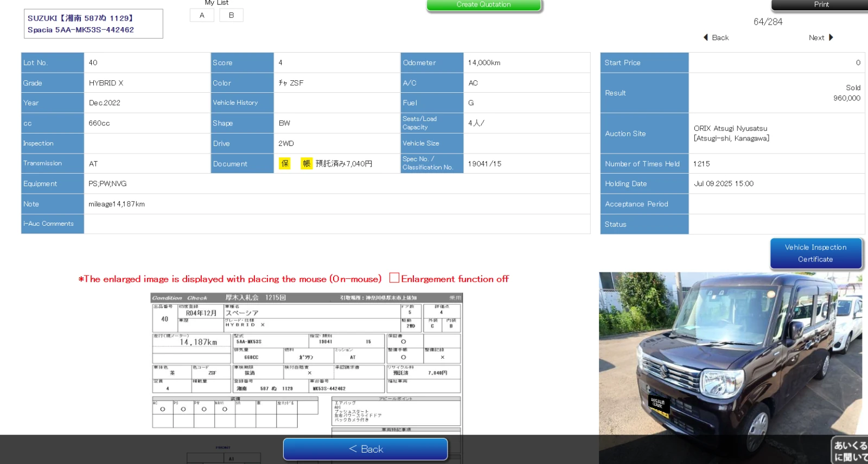Click the Suzuki Spacia vehicle photo
The image size is (868, 464).
[730, 358]
